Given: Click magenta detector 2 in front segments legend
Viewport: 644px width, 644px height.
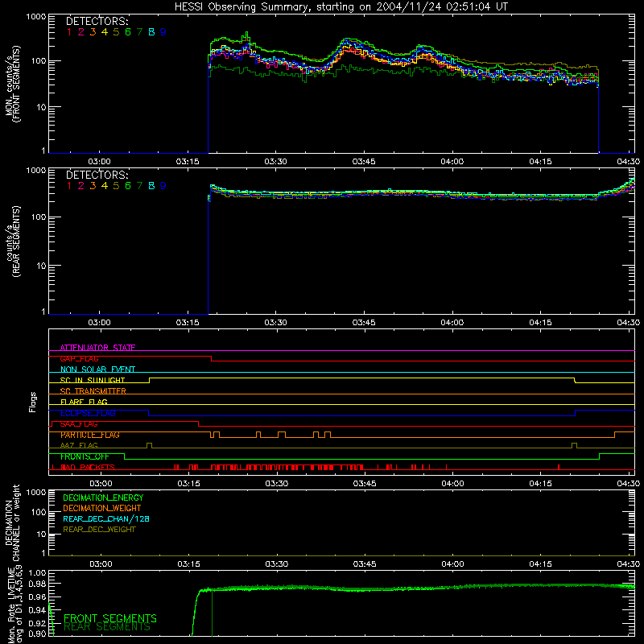Looking at the screenshot, I should [81, 32].
